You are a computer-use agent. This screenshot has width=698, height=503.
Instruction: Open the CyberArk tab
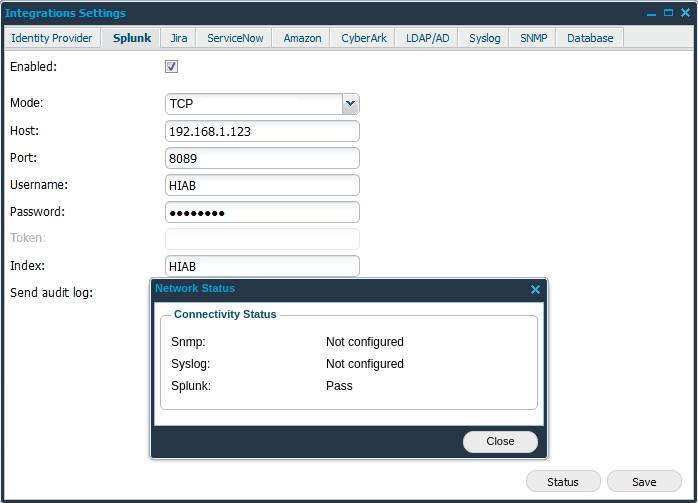pos(363,38)
